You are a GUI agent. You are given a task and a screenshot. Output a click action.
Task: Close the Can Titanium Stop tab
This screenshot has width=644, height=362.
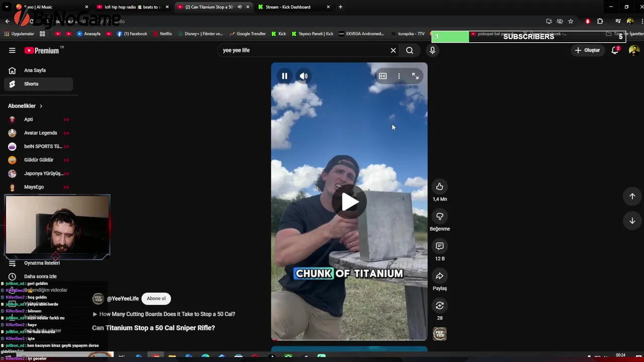pyautogui.click(x=248, y=7)
